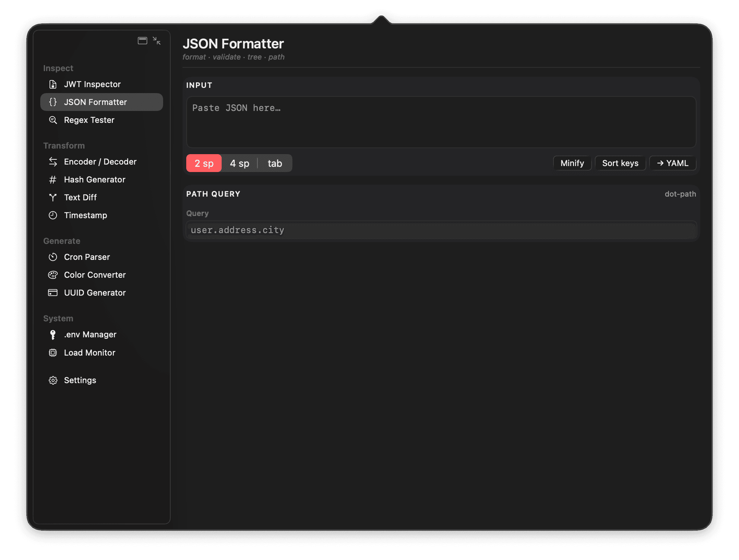This screenshot has height=560, width=739.
Task: Click the Load Monitor chip icon
Action: [x=53, y=353]
